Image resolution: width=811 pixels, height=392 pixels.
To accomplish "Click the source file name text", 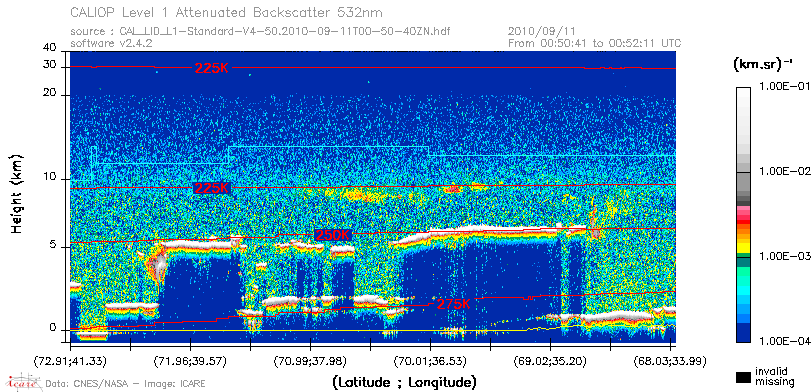I will coord(260,32).
